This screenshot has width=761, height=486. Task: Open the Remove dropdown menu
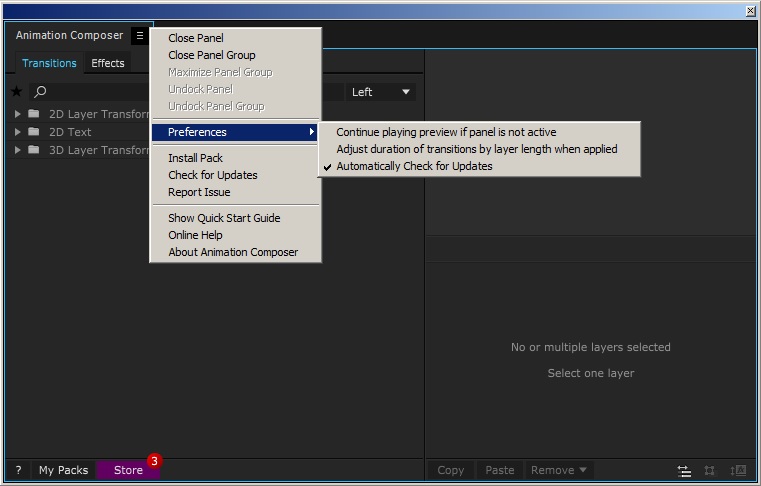[x=558, y=470]
